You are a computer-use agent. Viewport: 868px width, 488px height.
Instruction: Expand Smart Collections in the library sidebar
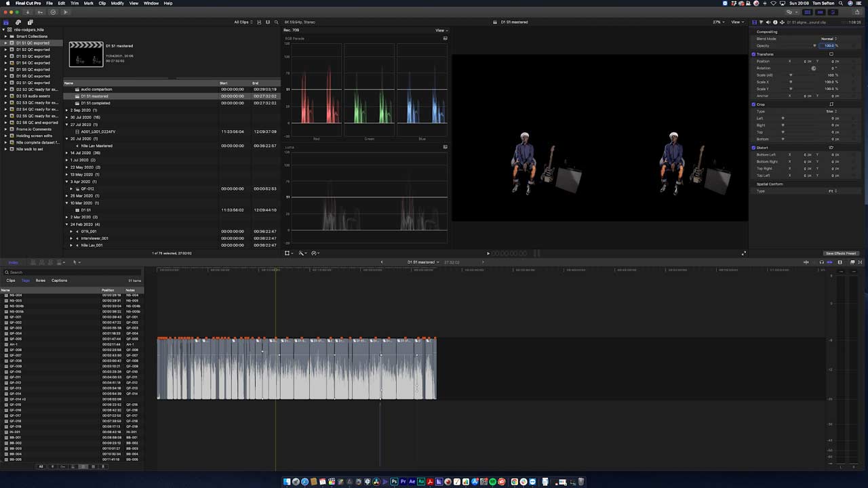pyautogui.click(x=5, y=37)
